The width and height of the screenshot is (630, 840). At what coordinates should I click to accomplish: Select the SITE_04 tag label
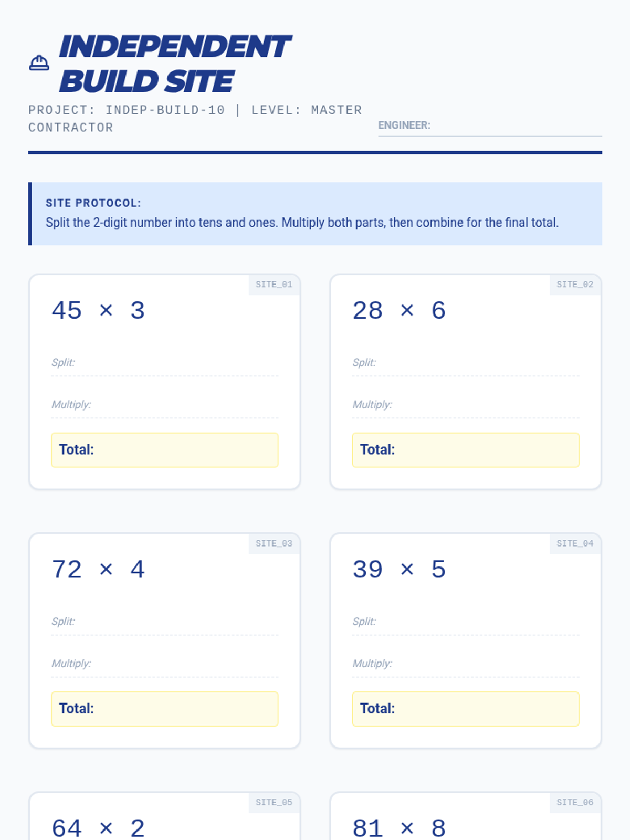click(x=575, y=543)
